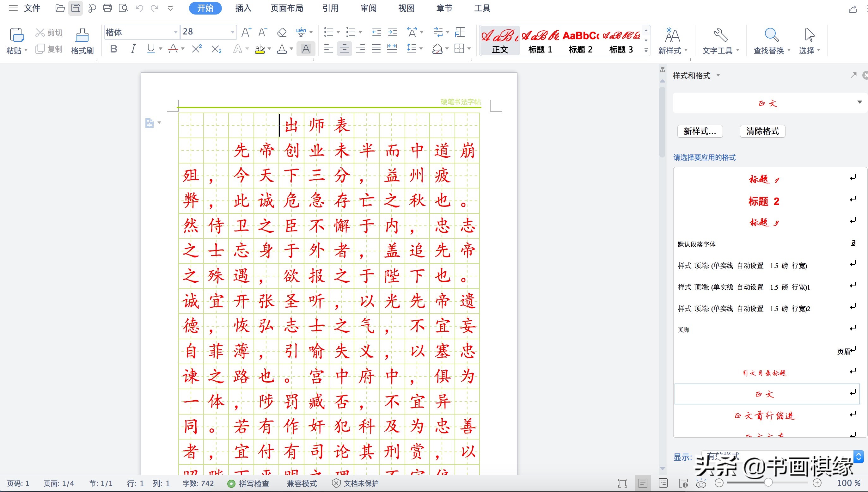Choose font color with the A icon

point(282,49)
